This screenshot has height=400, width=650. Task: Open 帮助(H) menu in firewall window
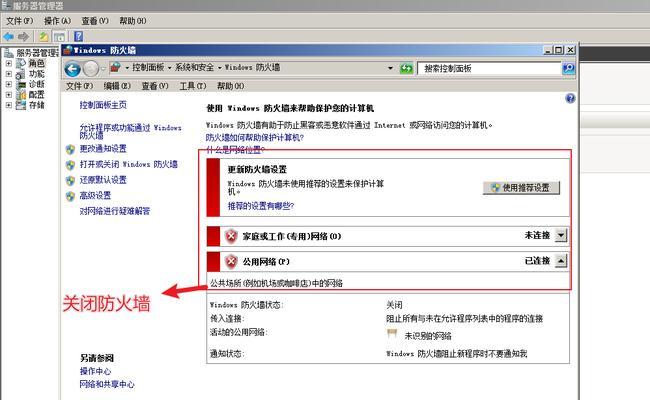pos(230,86)
